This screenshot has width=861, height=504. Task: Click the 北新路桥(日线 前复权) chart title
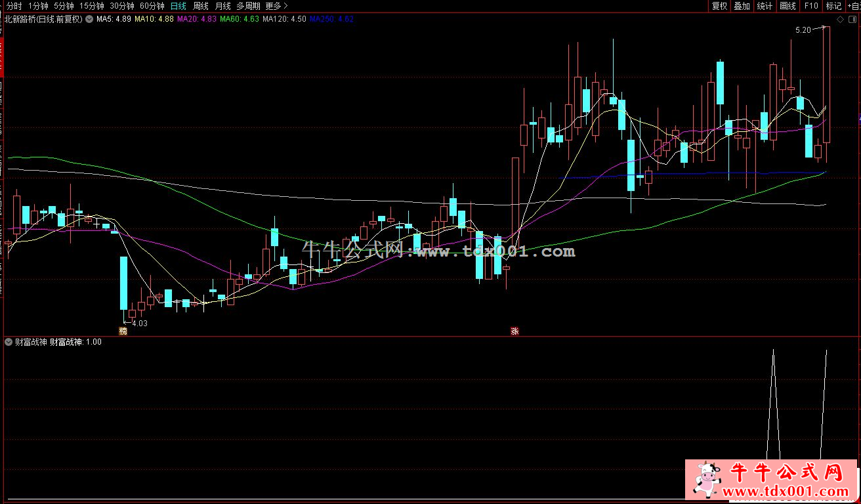[x=43, y=19]
